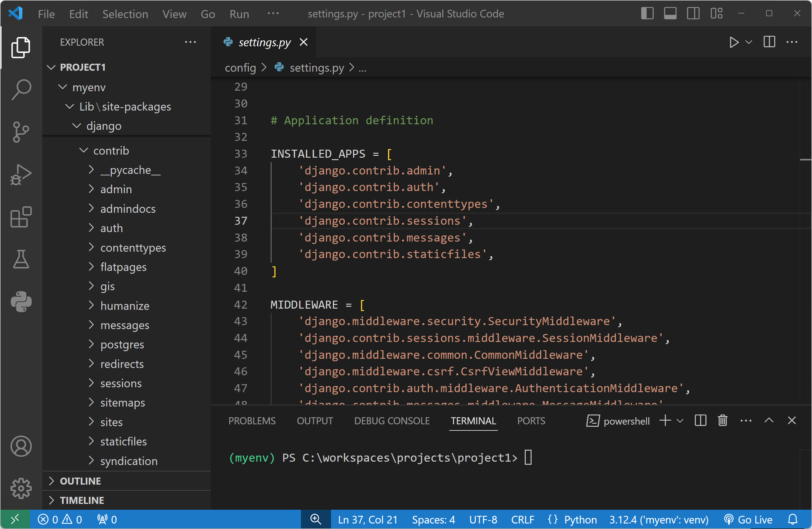Open the Search view in activity bar
This screenshot has height=529, width=812.
point(21,89)
